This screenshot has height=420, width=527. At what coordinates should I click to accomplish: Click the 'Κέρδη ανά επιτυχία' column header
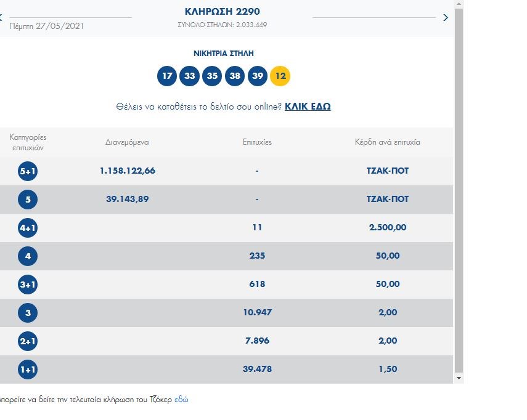(x=387, y=142)
